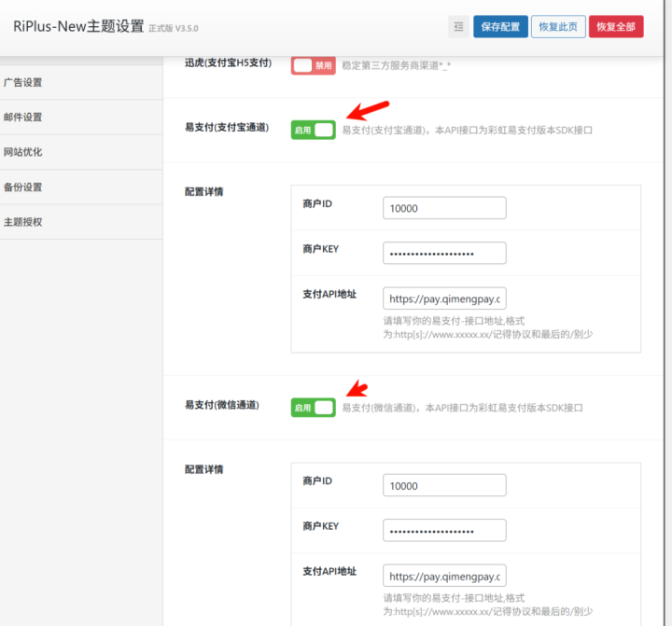Save configuration with 保存配置 button
Screen dimensions: 672x626
[500, 26]
